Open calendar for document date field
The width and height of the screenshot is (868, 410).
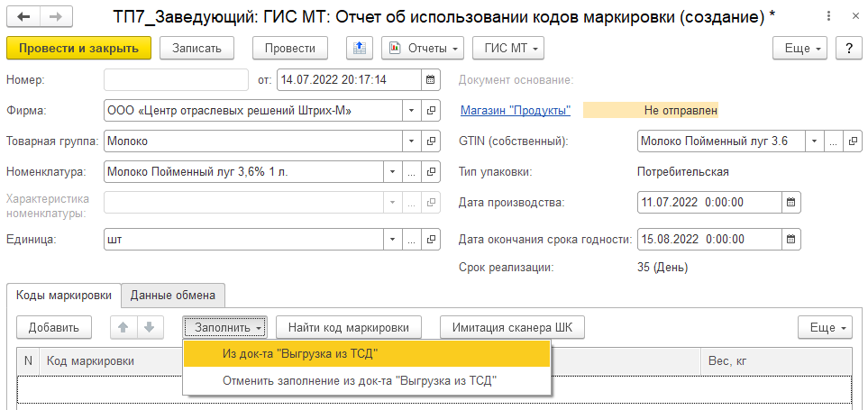click(430, 79)
